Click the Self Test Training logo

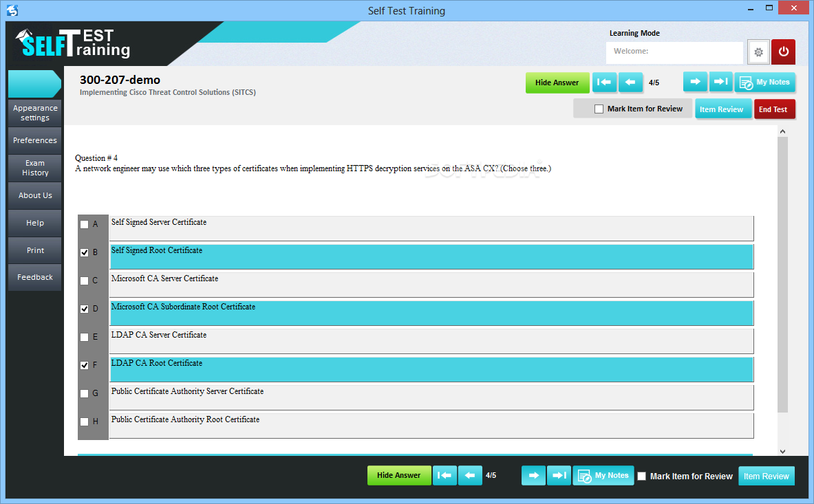[x=73, y=43]
